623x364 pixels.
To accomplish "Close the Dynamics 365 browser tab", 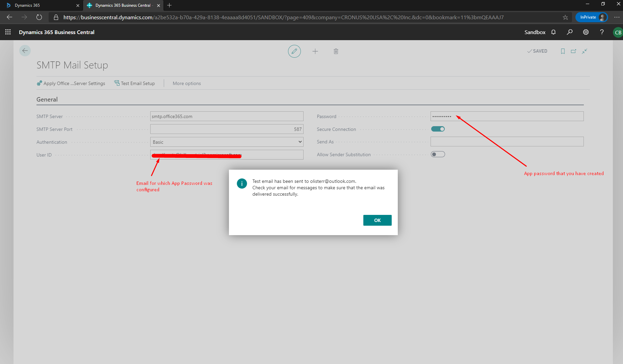I will click(x=78, y=5).
